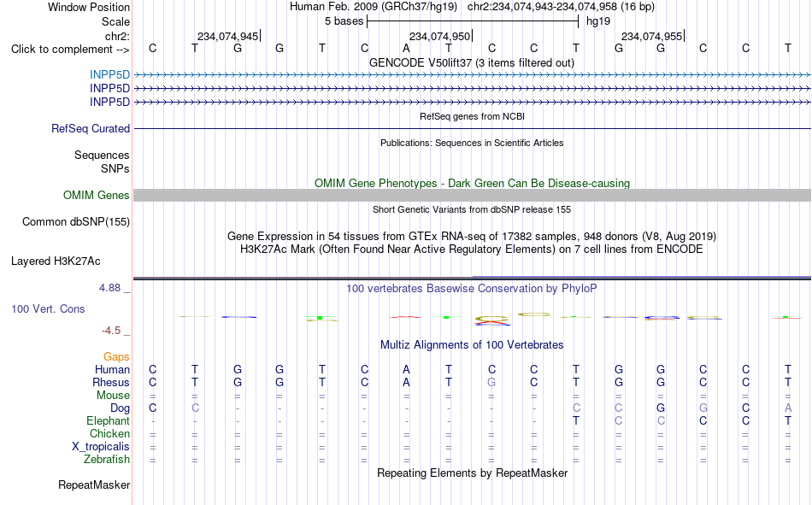The height and width of the screenshot is (505, 812).
Task: Select the Human species row label
Action: [112, 369]
